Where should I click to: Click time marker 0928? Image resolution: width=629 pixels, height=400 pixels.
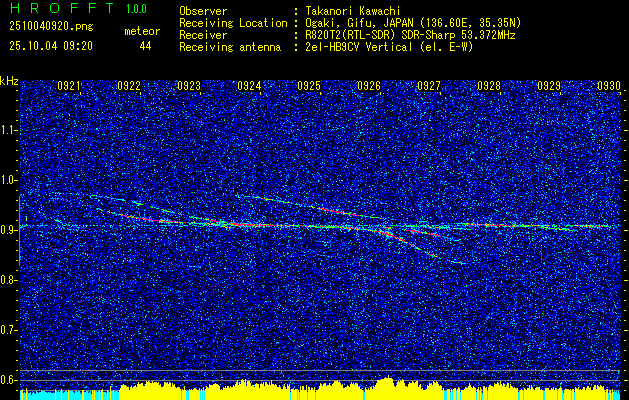489,86
